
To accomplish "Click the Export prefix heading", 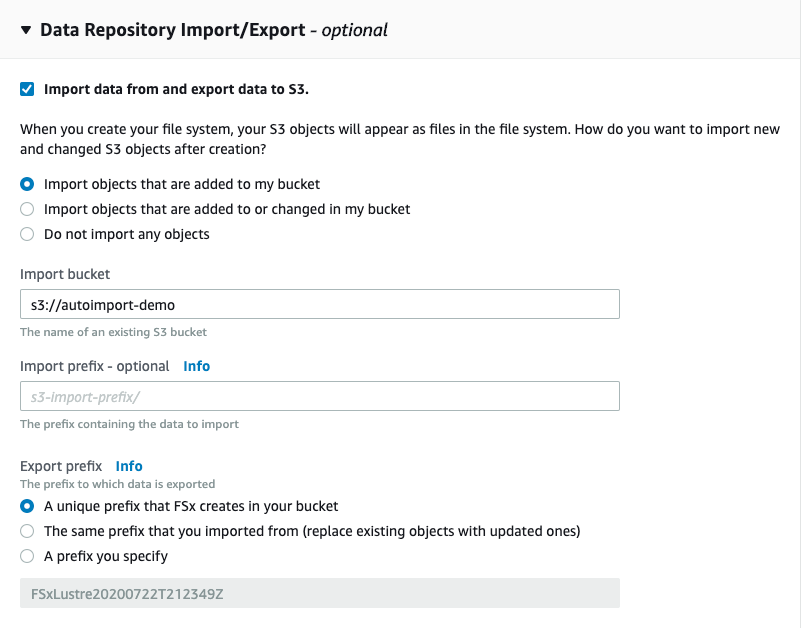I will [63, 466].
